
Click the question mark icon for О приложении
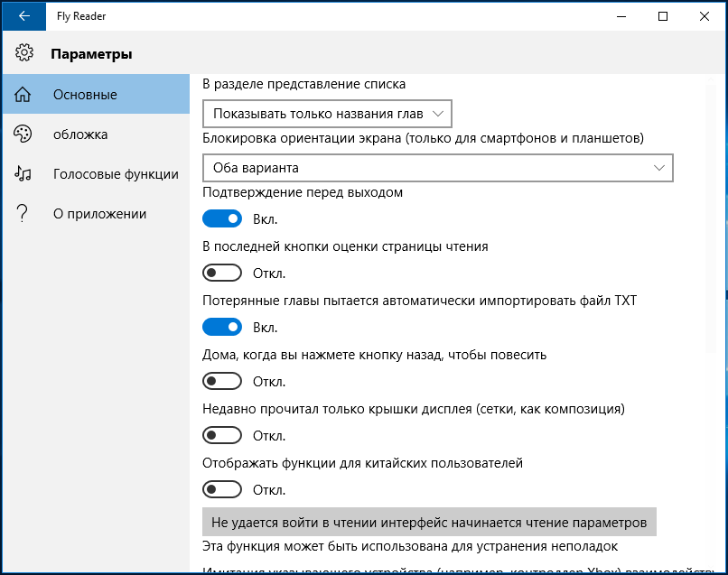pyautogui.click(x=22, y=213)
